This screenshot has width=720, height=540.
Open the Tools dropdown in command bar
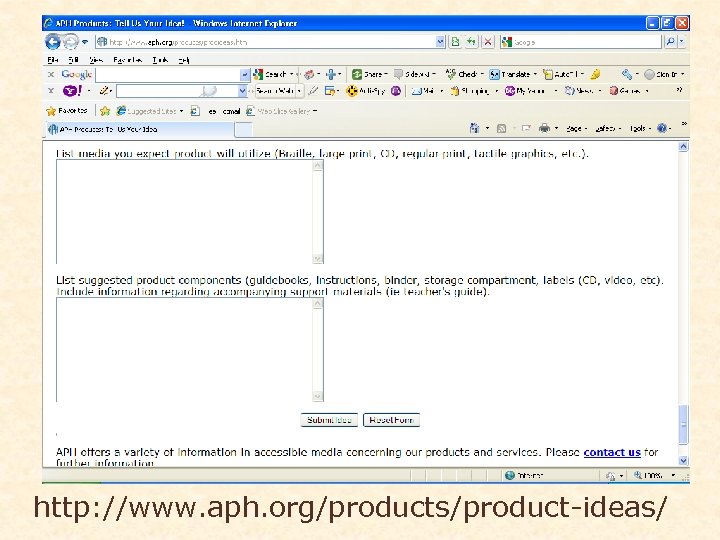click(640, 129)
